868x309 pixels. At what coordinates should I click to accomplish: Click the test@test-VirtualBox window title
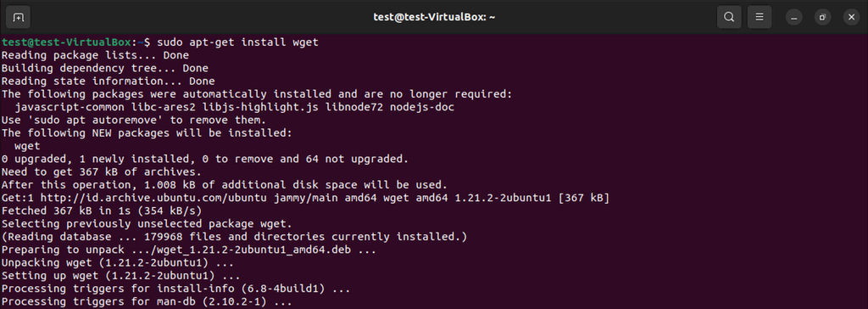(x=434, y=17)
